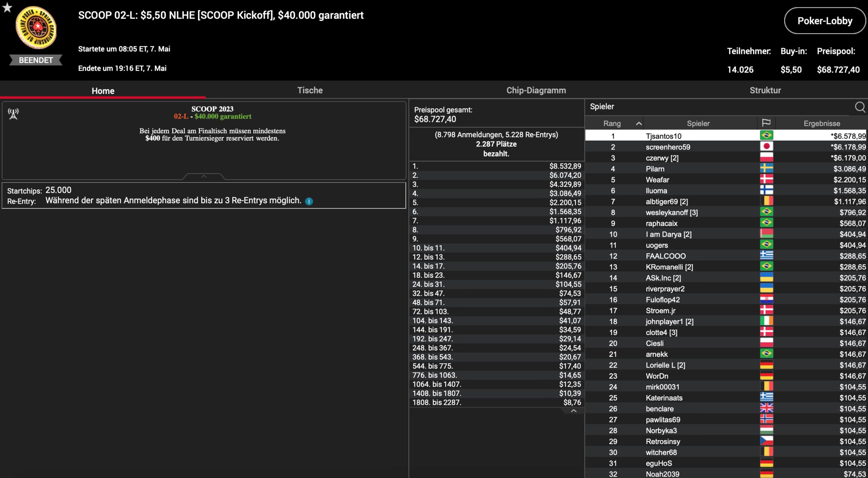Click Greece flag next to FAALCOOO
Viewport: 868px width, 478px height.
[766, 255]
